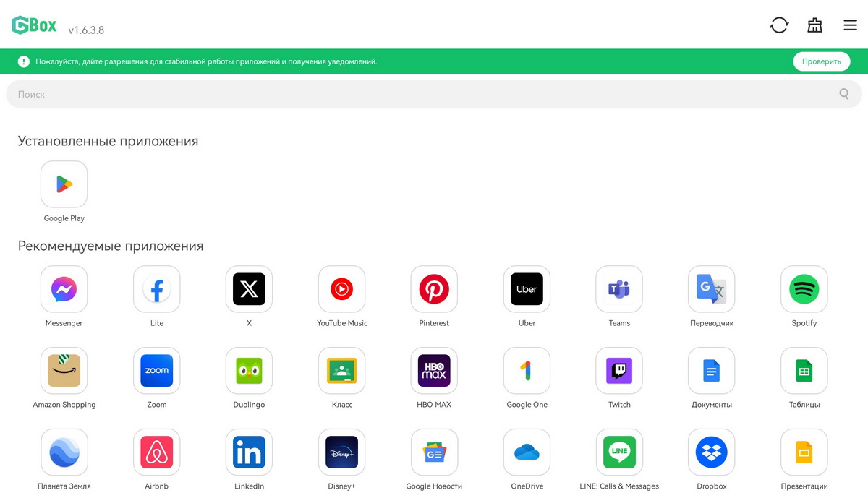This screenshot has height=498, width=868.
Task: Select the X app icon
Action: 249,289
